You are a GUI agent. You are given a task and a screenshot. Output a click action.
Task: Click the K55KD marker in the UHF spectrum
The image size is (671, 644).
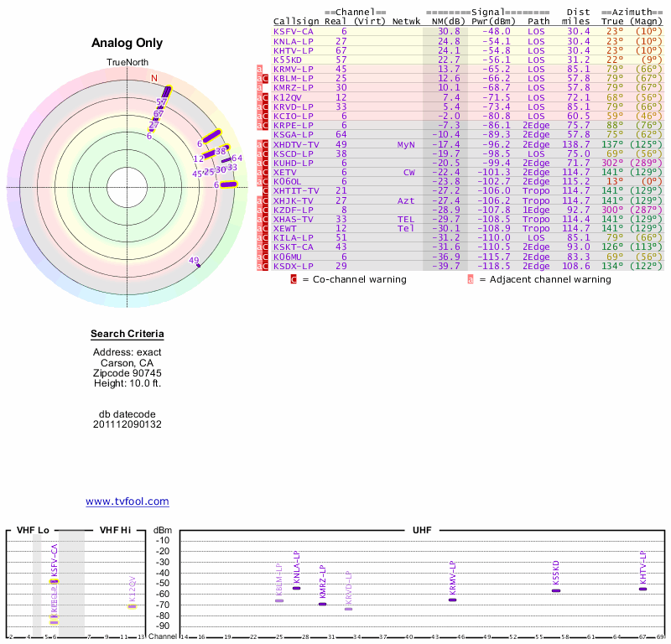point(556,590)
